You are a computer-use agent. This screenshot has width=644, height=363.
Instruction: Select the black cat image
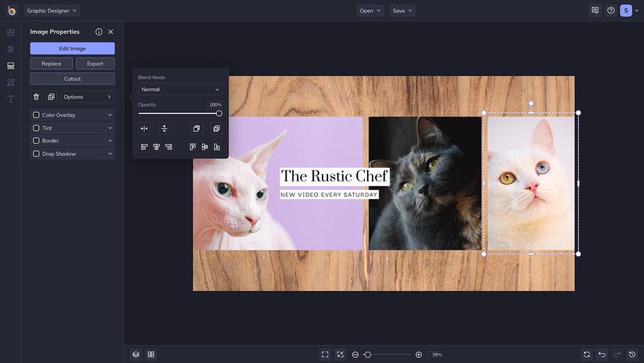point(425,183)
